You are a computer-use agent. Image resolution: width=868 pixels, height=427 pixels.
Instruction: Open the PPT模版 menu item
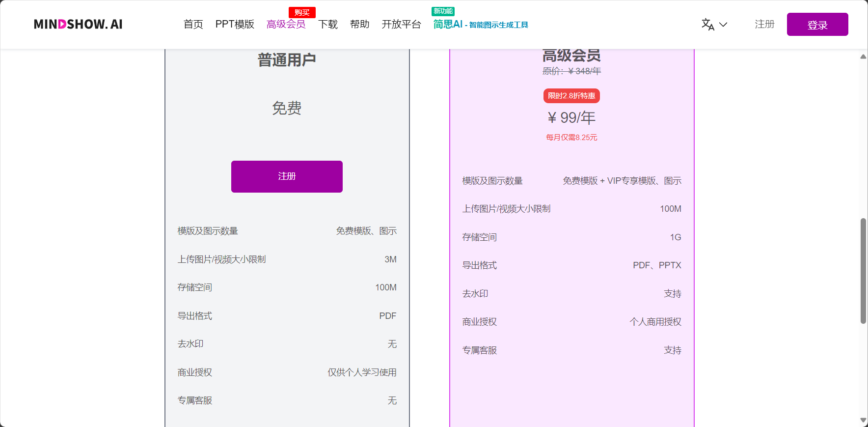[x=235, y=24]
